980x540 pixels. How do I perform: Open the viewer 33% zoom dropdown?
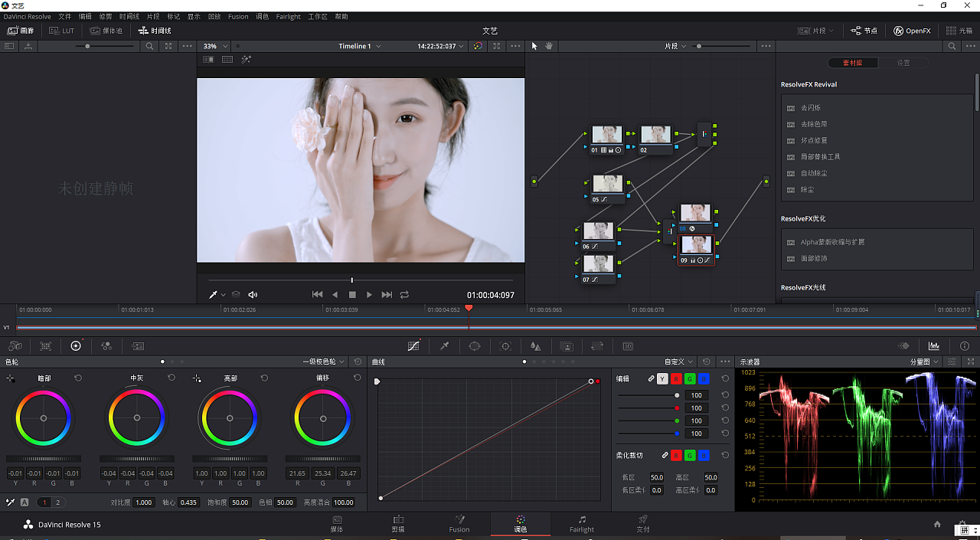tap(214, 46)
